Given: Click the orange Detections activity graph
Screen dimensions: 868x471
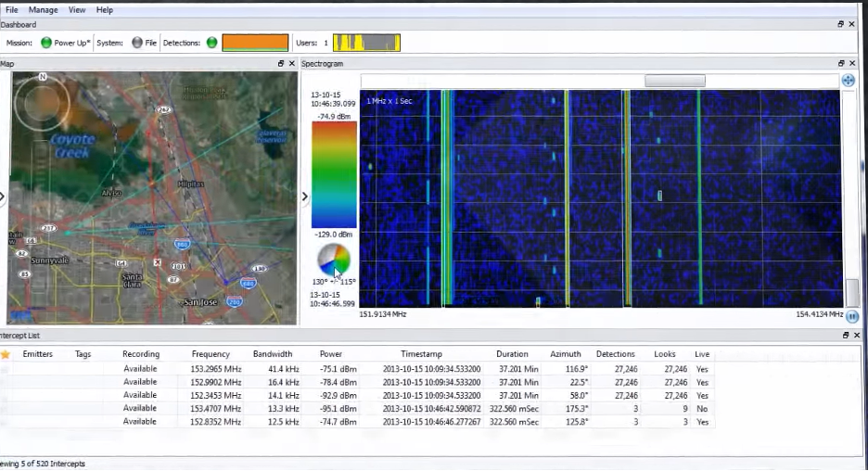Looking at the screenshot, I should pyautogui.click(x=255, y=43).
